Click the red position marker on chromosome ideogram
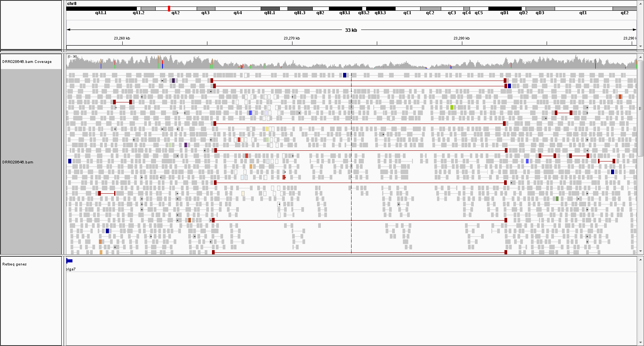The image size is (644, 346). tap(169, 8)
